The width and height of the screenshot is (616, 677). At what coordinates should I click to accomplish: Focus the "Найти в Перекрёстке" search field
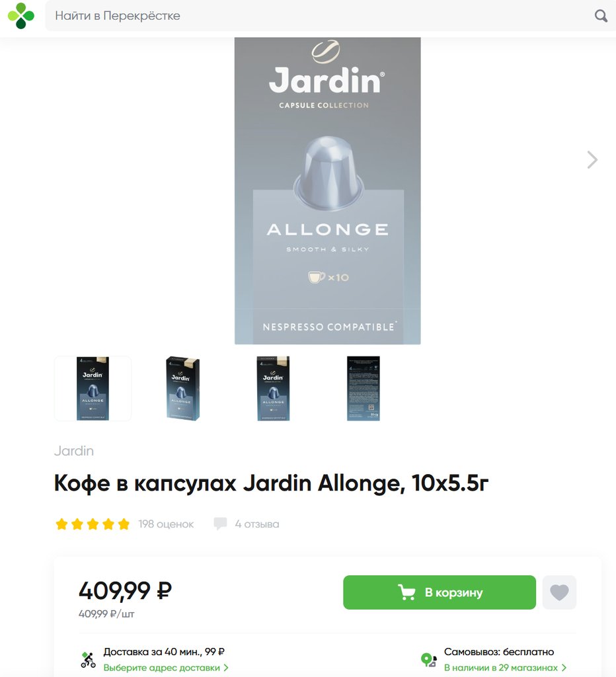coord(319,16)
